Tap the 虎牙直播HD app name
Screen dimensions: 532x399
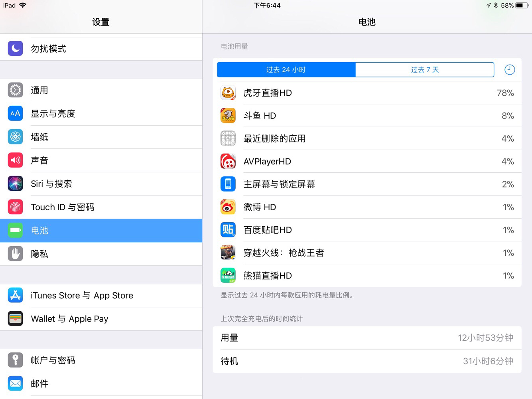268,93
